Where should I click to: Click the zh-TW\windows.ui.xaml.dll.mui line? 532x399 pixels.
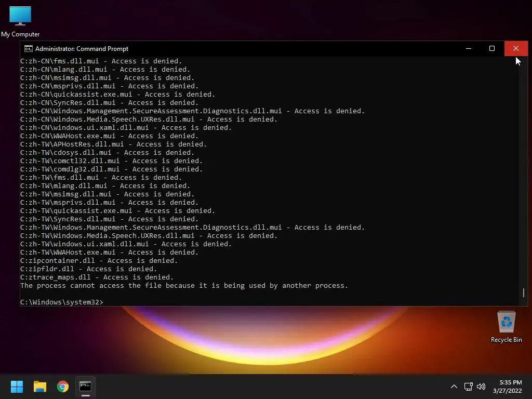(x=126, y=244)
